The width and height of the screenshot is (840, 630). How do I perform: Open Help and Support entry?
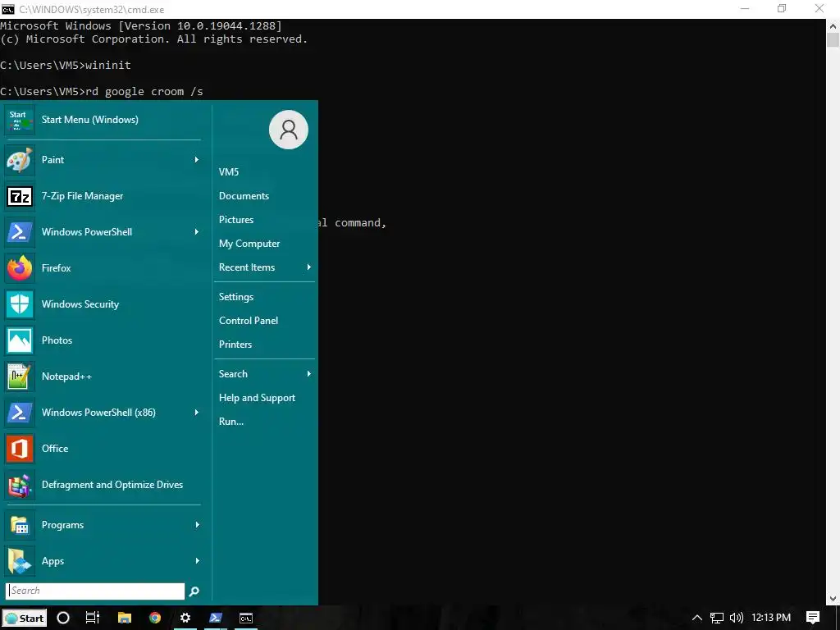coord(257,398)
